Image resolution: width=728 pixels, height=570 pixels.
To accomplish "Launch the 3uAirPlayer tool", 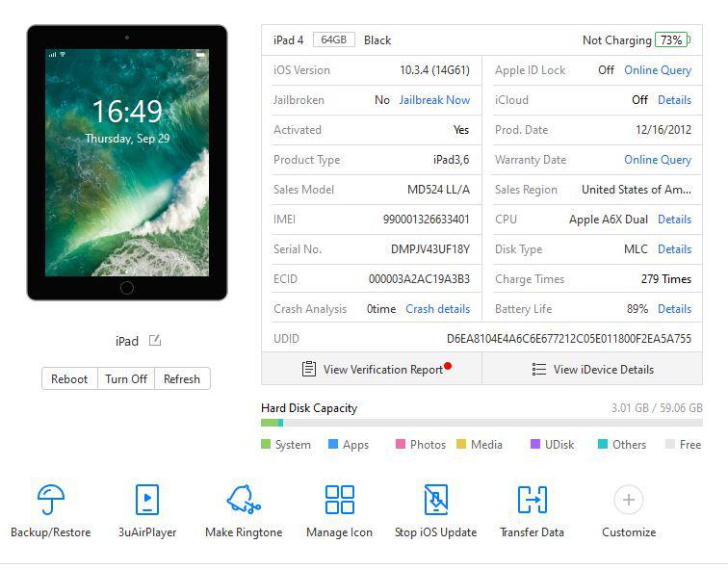I will click(147, 500).
